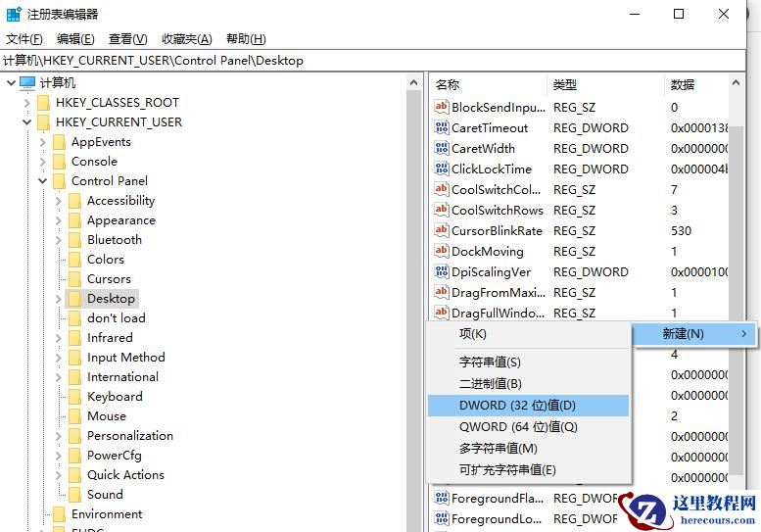761x532 pixels.
Task: Click the DWORD icon beside CaretTimeout
Action: [x=441, y=127]
